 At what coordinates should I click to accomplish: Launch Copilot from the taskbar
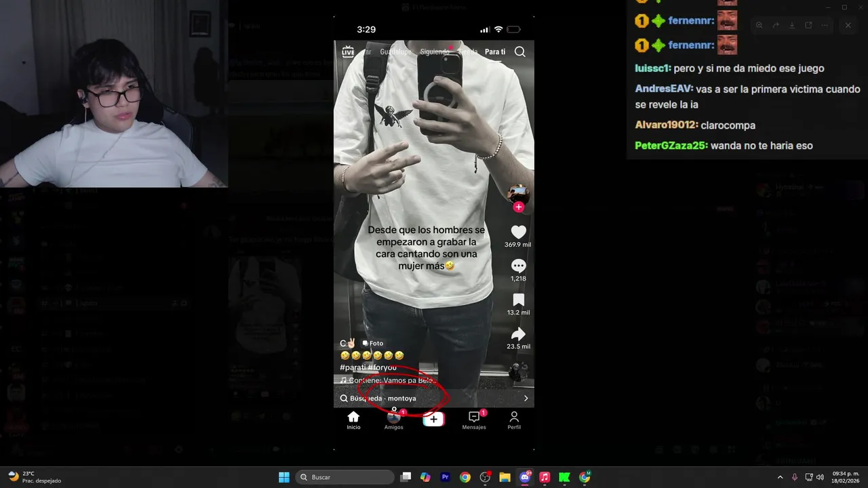point(425,477)
